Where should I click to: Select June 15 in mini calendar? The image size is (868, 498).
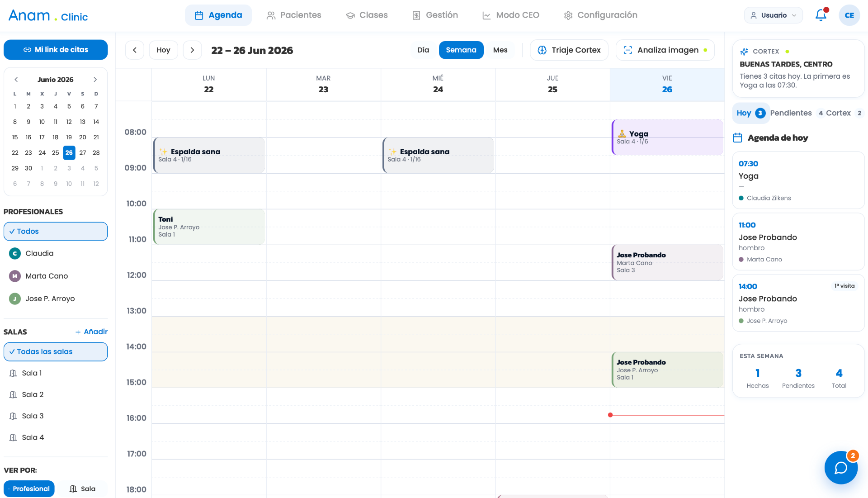pyautogui.click(x=15, y=138)
